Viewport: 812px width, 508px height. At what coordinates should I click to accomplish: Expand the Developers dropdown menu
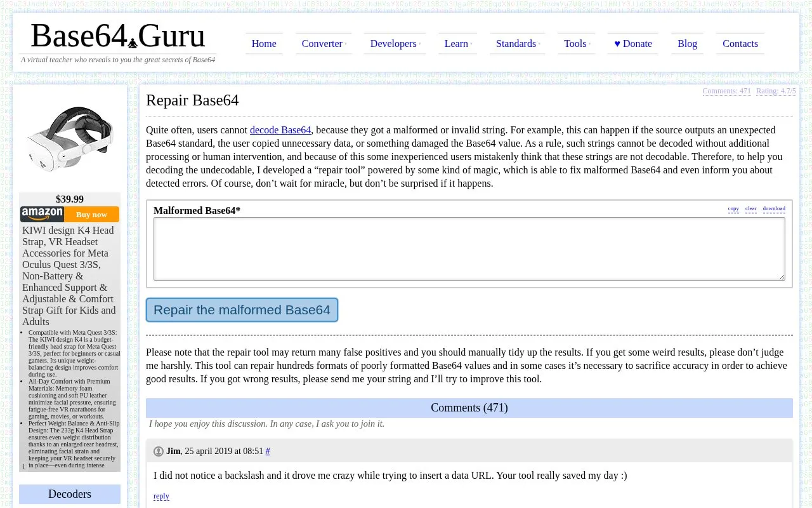(x=395, y=44)
